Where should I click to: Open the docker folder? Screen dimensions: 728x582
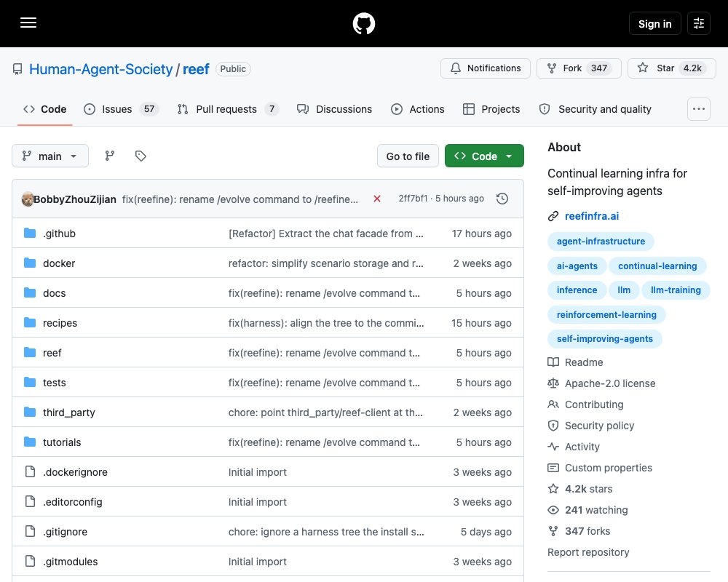tap(59, 263)
